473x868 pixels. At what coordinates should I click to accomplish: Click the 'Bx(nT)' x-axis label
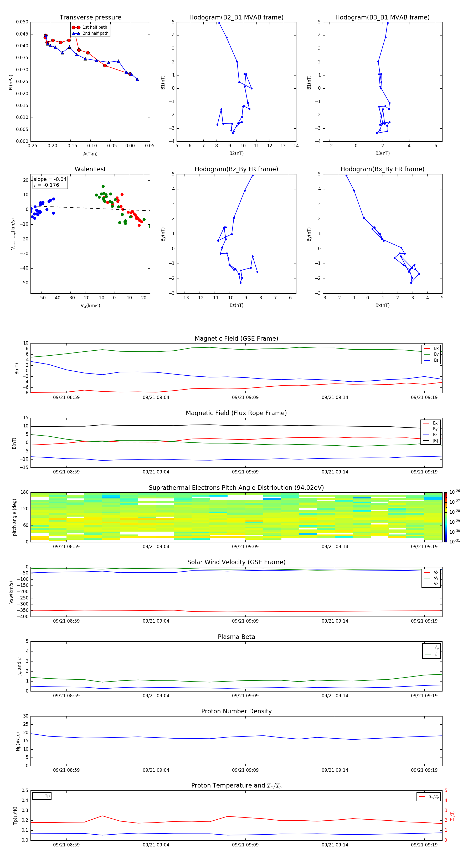pyautogui.click(x=382, y=305)
